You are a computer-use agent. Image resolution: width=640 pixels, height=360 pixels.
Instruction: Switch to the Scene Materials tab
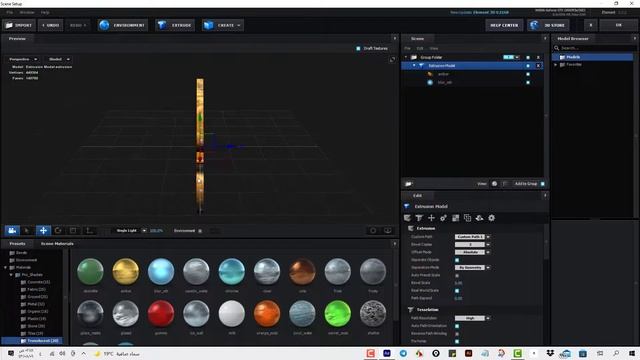click(57, 244)
